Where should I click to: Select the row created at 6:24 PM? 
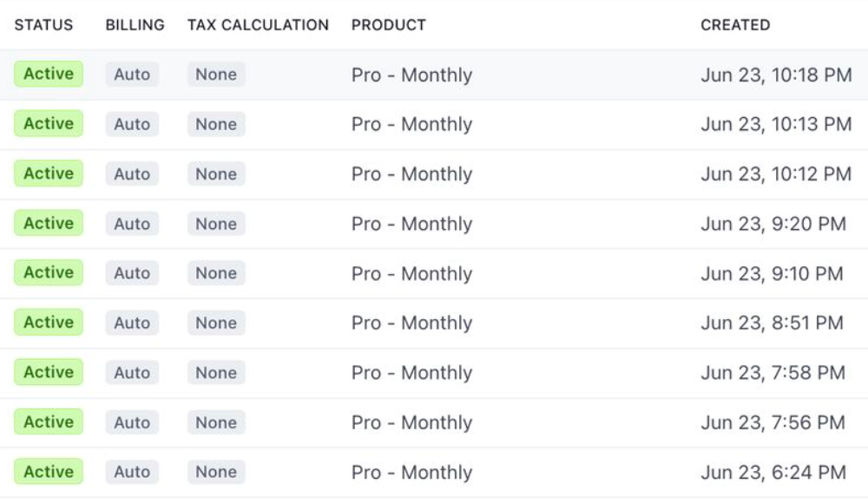pos(773,473)
